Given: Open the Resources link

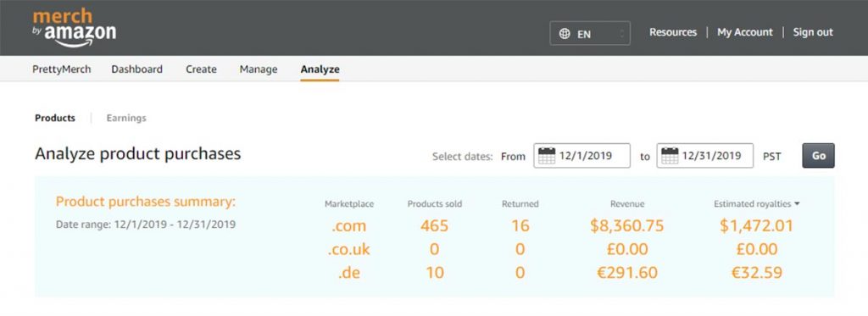Looking at the screenshot, I should point(673,32).
